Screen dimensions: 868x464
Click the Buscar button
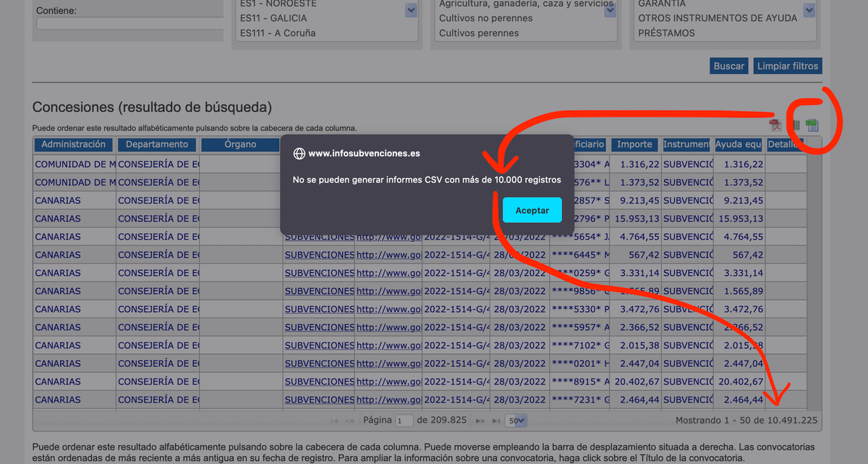tap(728, 66)
